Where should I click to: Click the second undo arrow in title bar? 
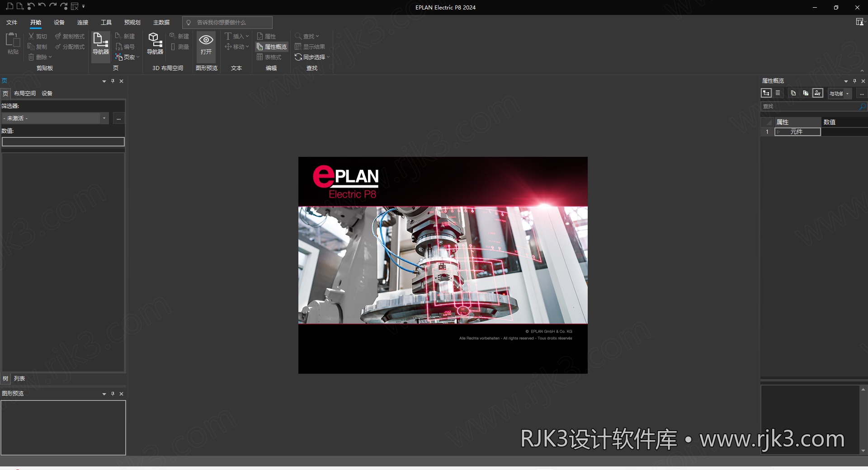pyautogui.click(x=42, y=6)
